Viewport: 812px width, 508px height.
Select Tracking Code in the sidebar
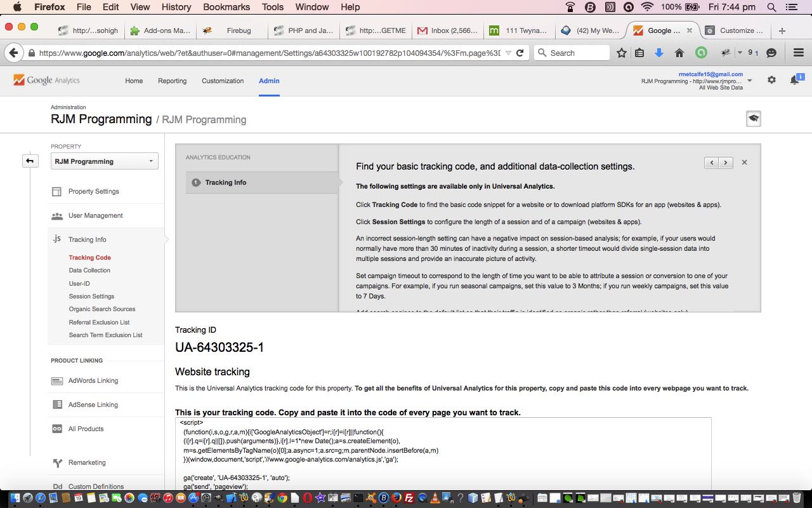90,258
